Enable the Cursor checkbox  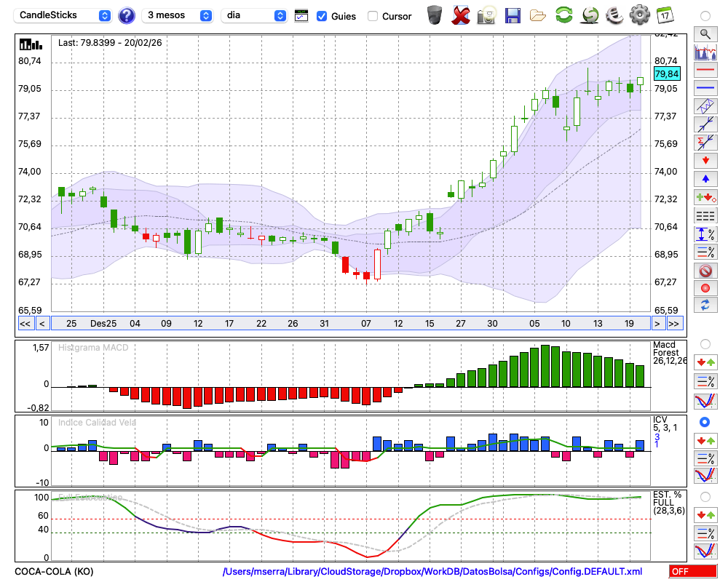pos(373,16)
